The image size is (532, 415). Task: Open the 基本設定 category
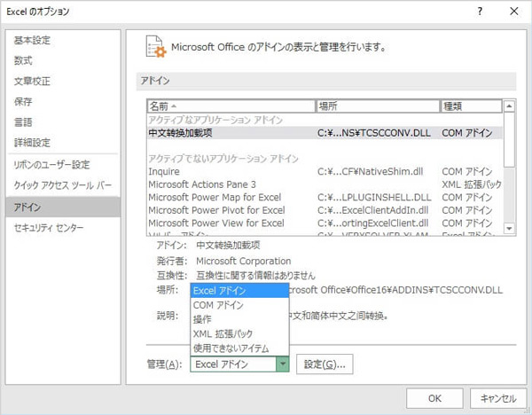[32, 40]
